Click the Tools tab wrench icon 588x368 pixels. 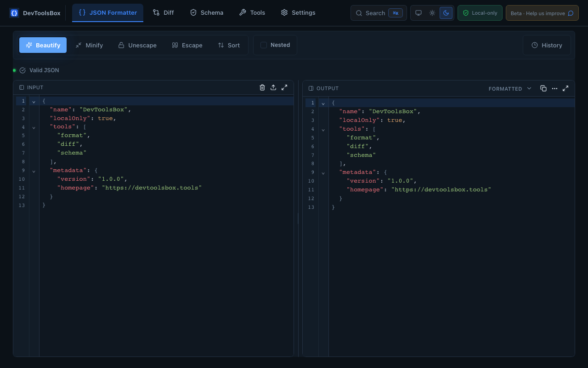click(243, 13)
